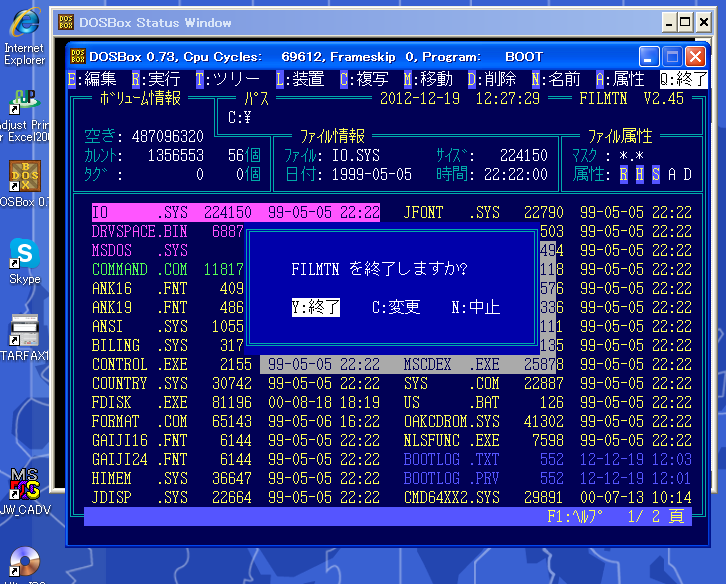
Task: Select the T:ツリー menu item
Action: pyautogui.click(x=227, y=79)
